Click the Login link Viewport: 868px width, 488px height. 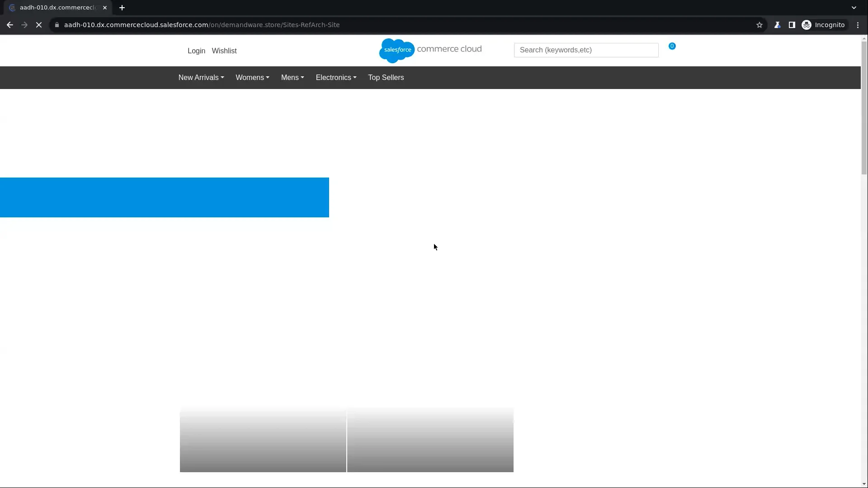(x=196, y=51)
